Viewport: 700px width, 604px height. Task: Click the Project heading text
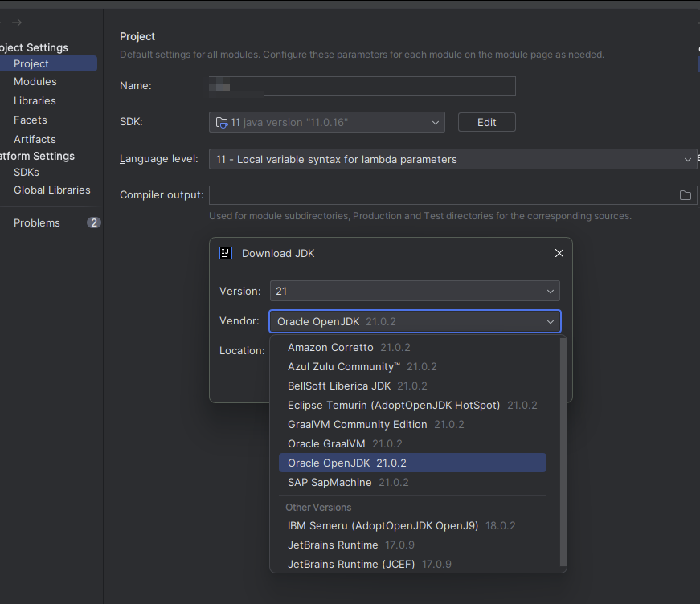137,36
